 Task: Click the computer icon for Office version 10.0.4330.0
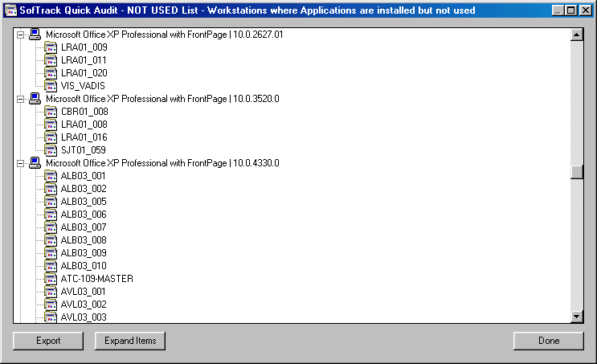35,163
